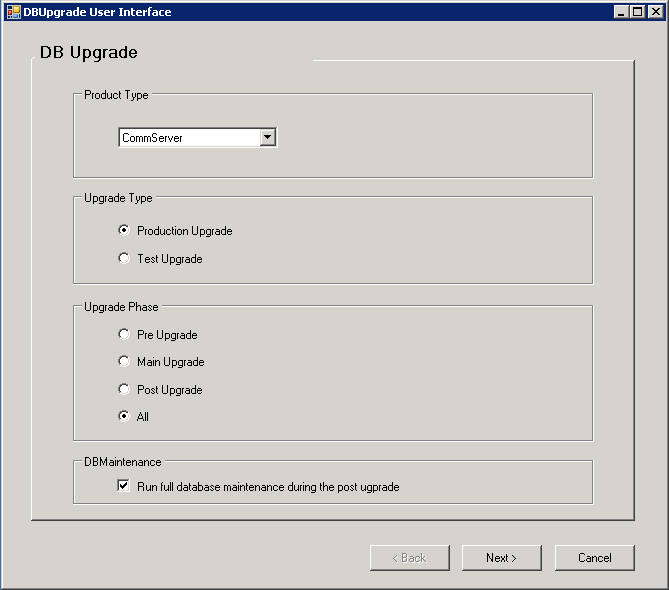669x590 pixels.
Task: Click the greyed-out Back button
Action: tap(409, 558)
